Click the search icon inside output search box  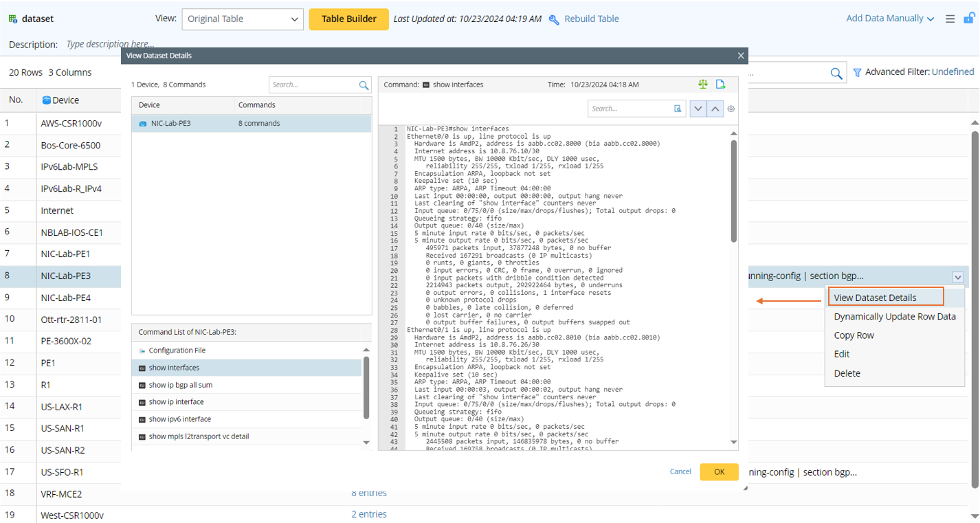point(678,109)
